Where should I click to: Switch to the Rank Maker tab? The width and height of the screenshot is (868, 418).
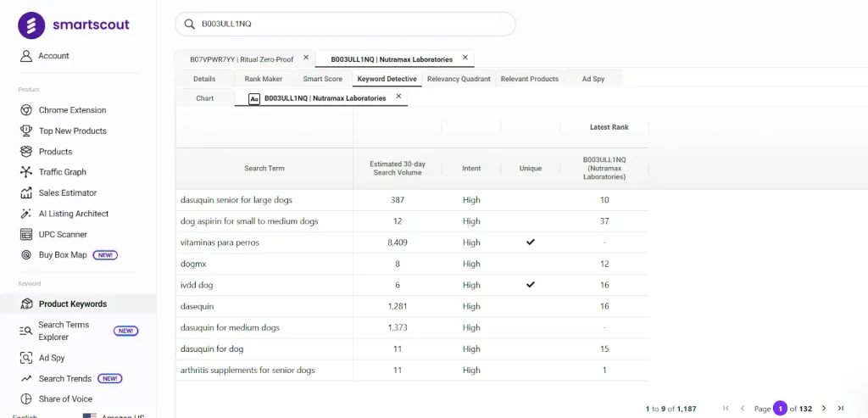point(264,79)
